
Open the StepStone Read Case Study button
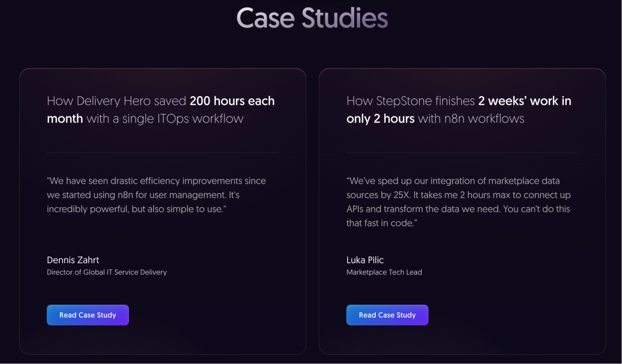(387, 315)
